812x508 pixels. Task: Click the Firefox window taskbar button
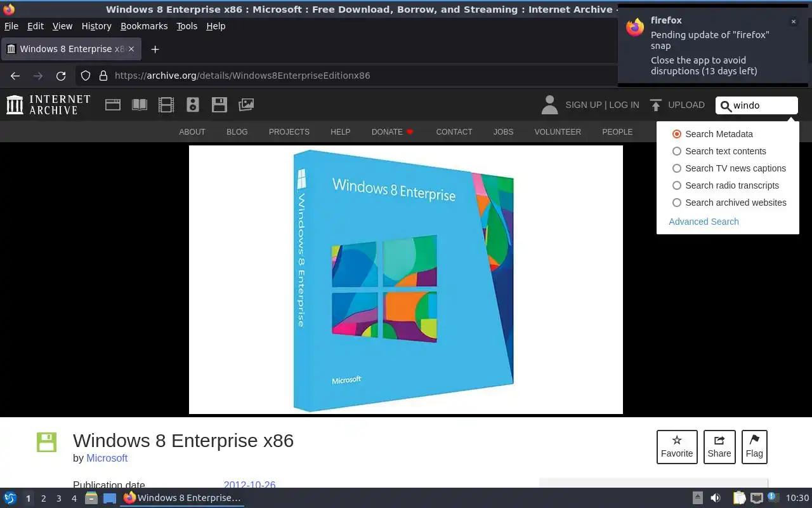coord(183,498)
